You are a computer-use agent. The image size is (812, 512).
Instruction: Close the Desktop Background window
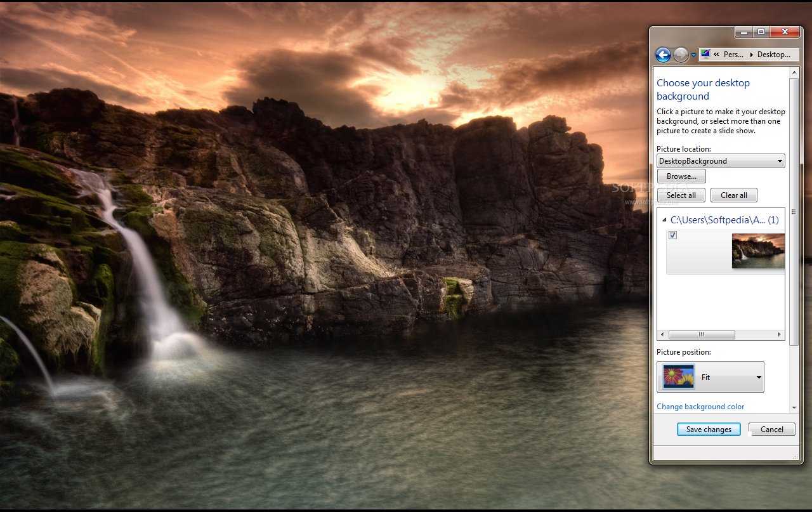pos(785,32)
